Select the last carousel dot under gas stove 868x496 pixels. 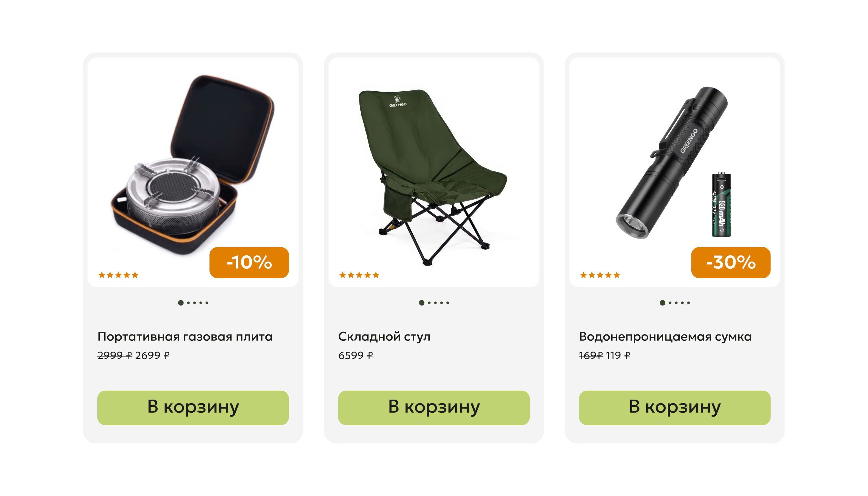tap(207, 303)
